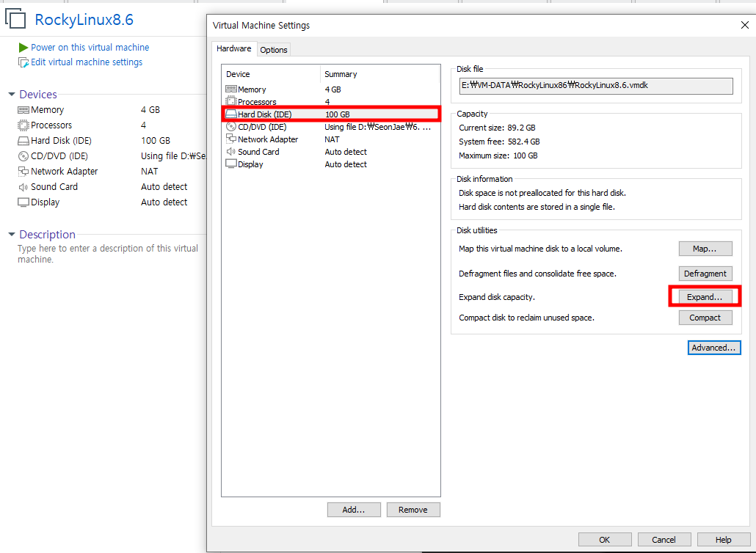The image size is (756, 553).
Task: Click the Current size: 89.2 GB text
Action: (x=497, y=128)
